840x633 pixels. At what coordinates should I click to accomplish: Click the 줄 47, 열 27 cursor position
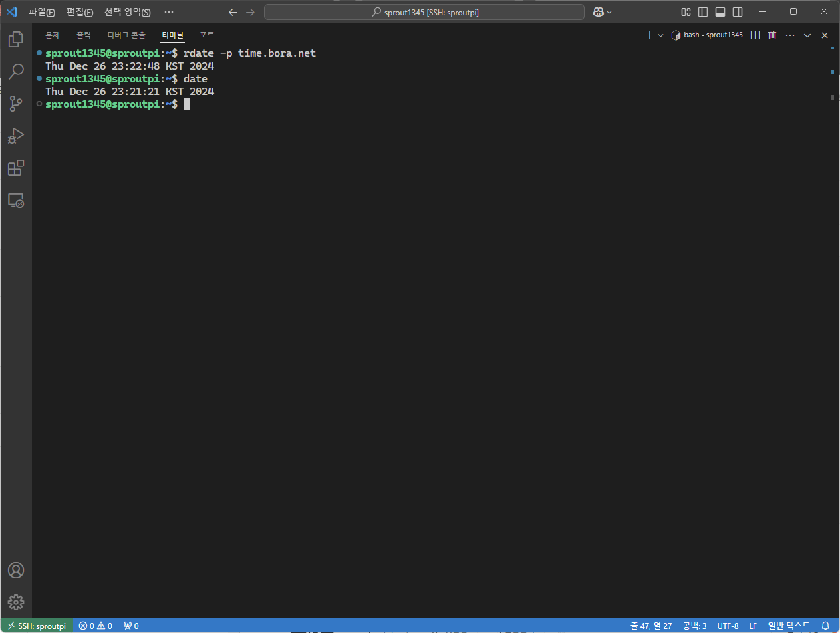[650, 626]
